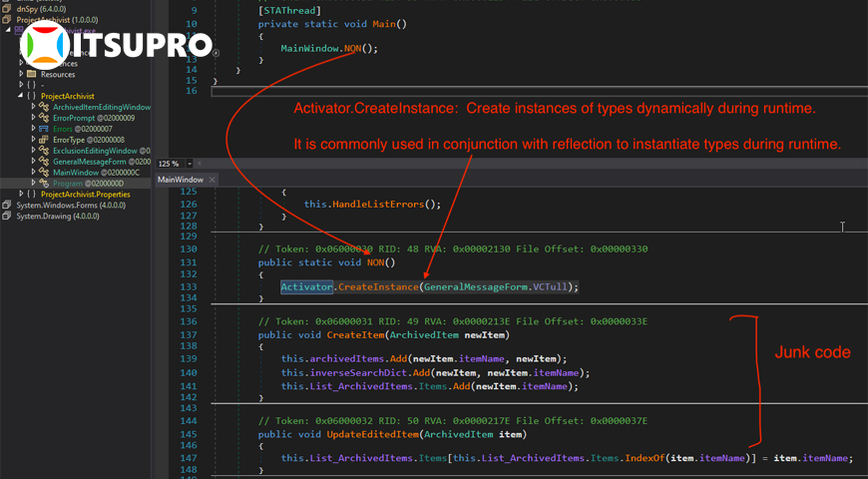Click the dnSpy (6.4.0.0) assembly icon
The height and width of the screenshot is (479, 868).
(x=6, y=9)
